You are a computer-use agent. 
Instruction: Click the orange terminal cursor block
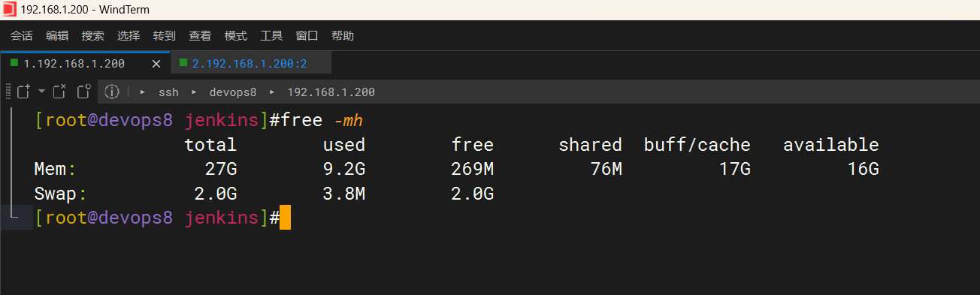point(285,218)
